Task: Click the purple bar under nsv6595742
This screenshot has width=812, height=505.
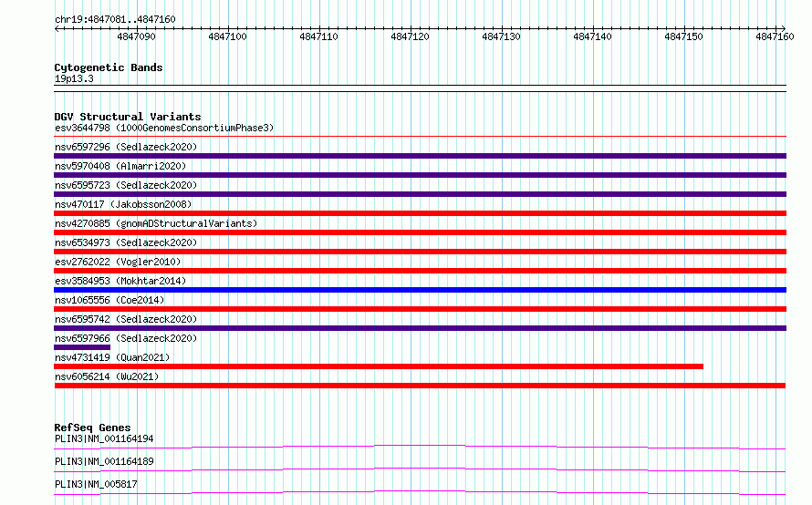Action: pos(420,328)
